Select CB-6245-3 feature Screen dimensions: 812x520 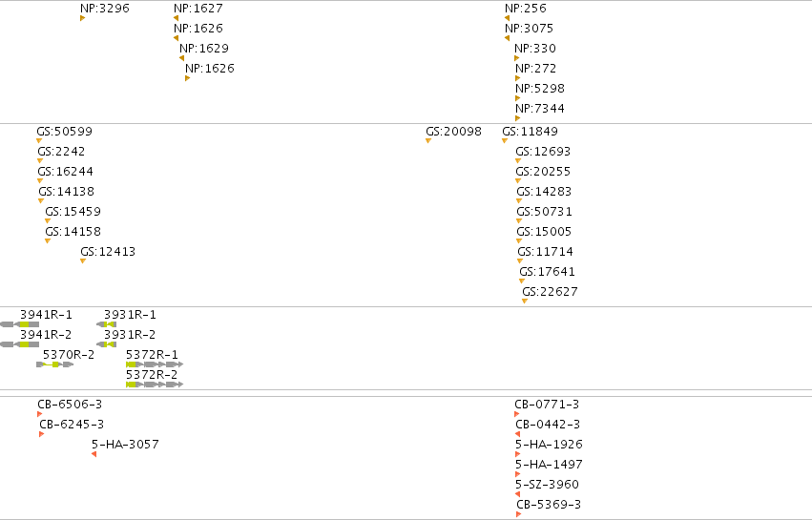(72, 425)
